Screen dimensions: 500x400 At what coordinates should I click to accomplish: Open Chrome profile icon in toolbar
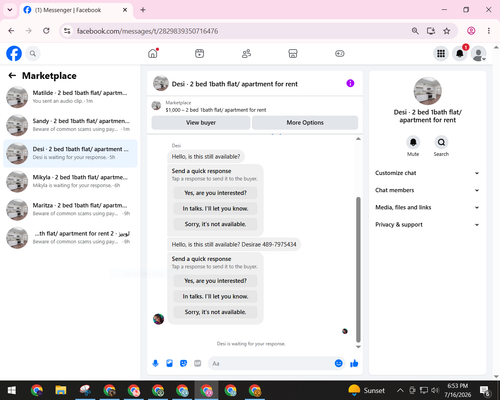point(471,31)
